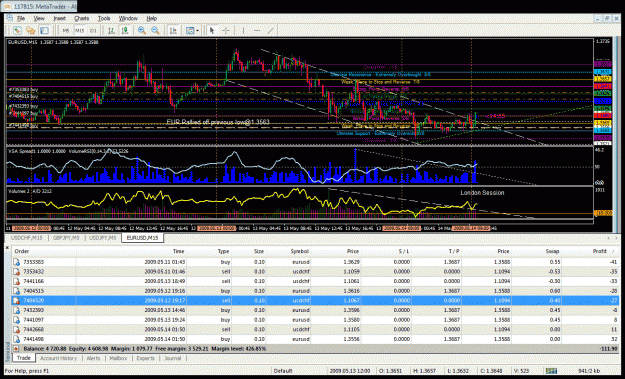Zoom in on the chart
Viewport: 625px width, 379px height.
click(142, 30)
